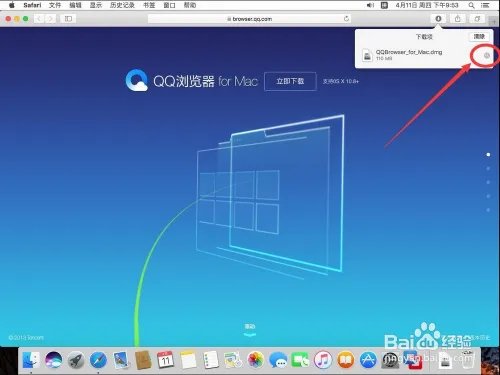Open Messages bubble icon in Dock

(278, 360)
